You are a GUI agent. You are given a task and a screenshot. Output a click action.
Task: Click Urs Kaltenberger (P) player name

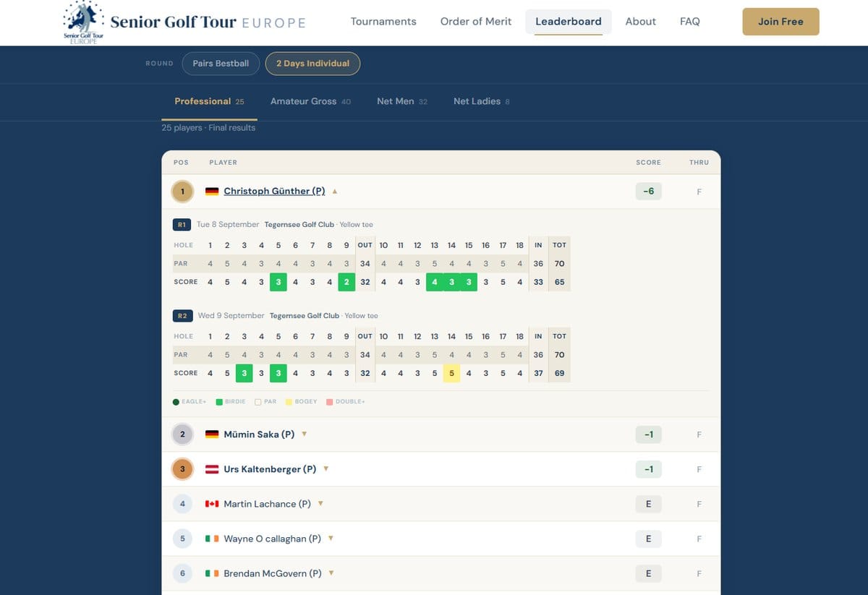click(270, 469)
